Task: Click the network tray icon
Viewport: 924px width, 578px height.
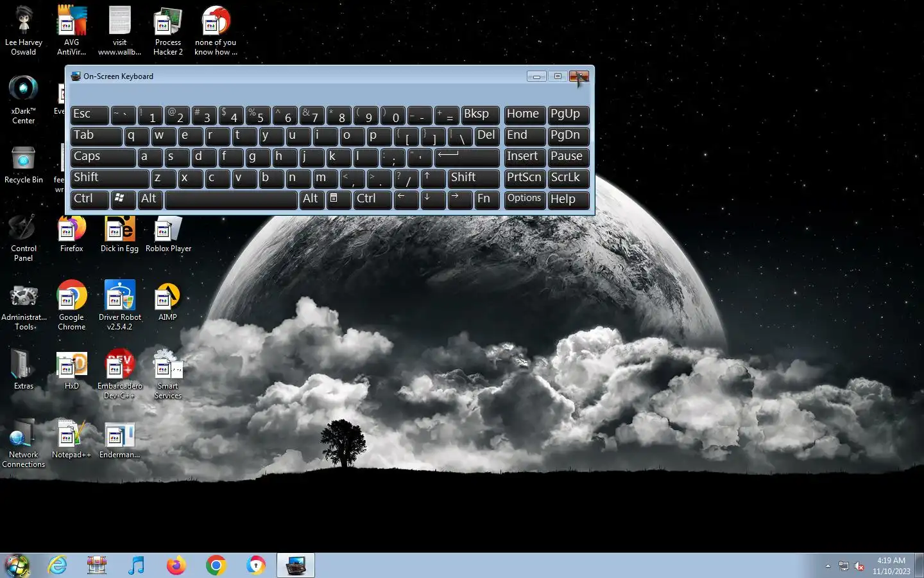Action: click(x=843, y=566)
